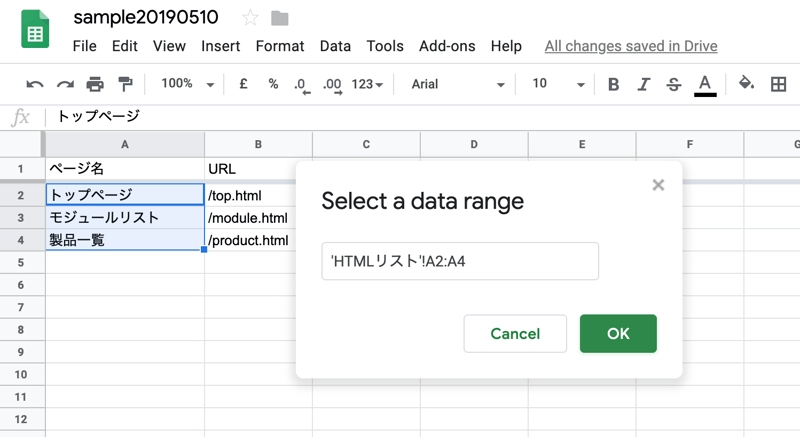The height and width of the screenshot is (437, 800).
Task: Expand the Arial font dropdown
Action: [460, 84]
